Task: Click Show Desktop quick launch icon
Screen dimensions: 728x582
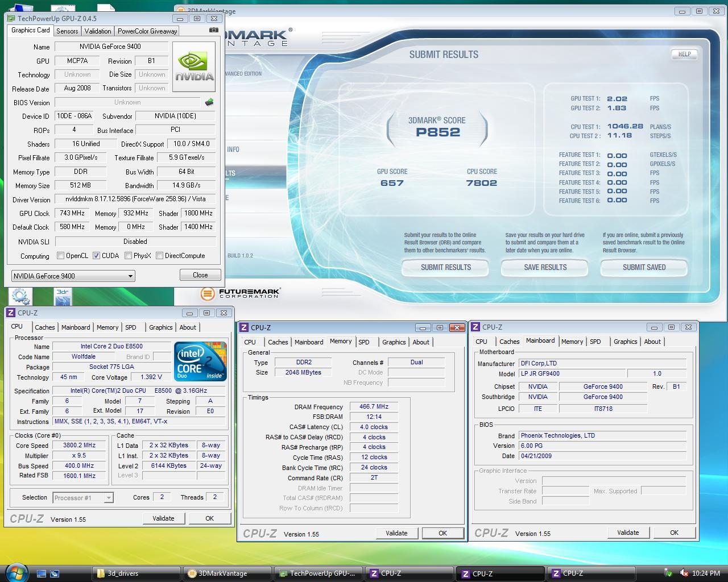Action: point(41,573)
